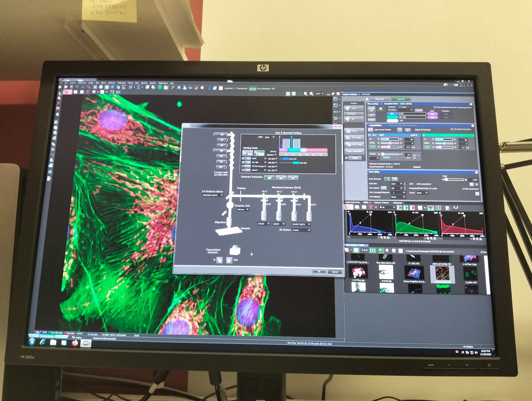Move transmitted detector In icon

220,260
